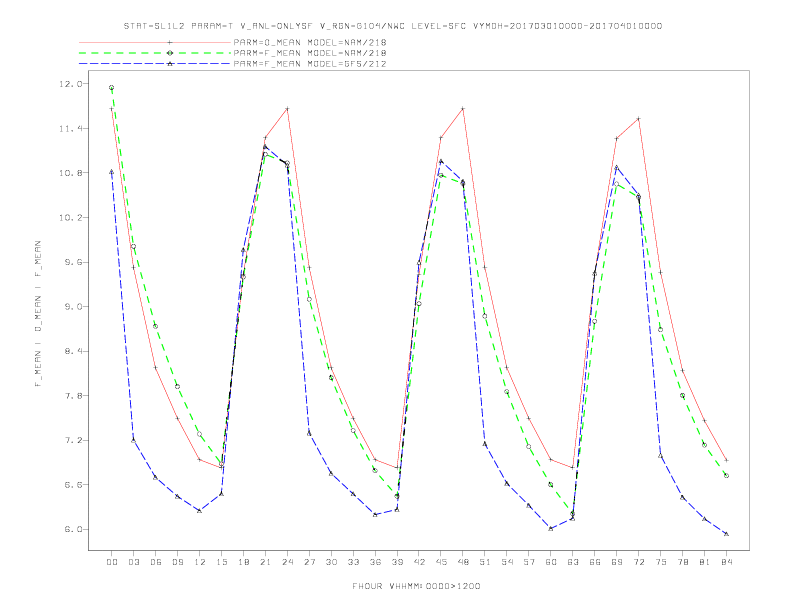Click x-axis forecast hour label 06

(x=156, y=562)
